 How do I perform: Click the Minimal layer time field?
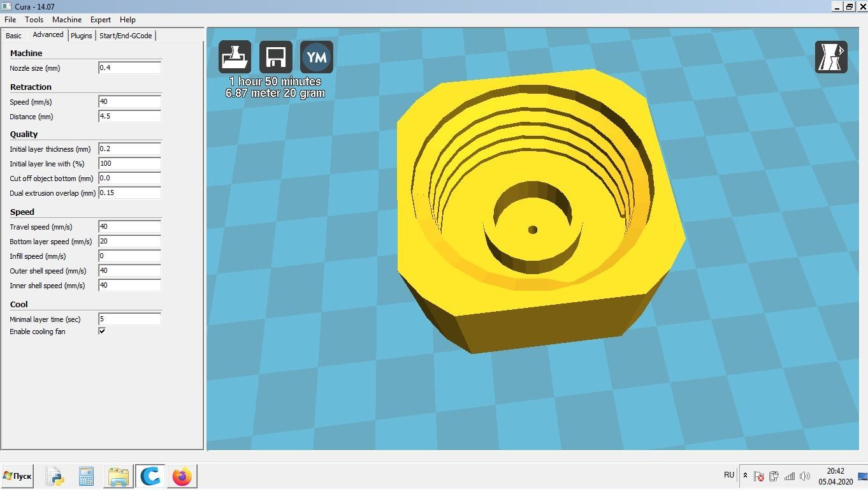[x=129, y=319]
